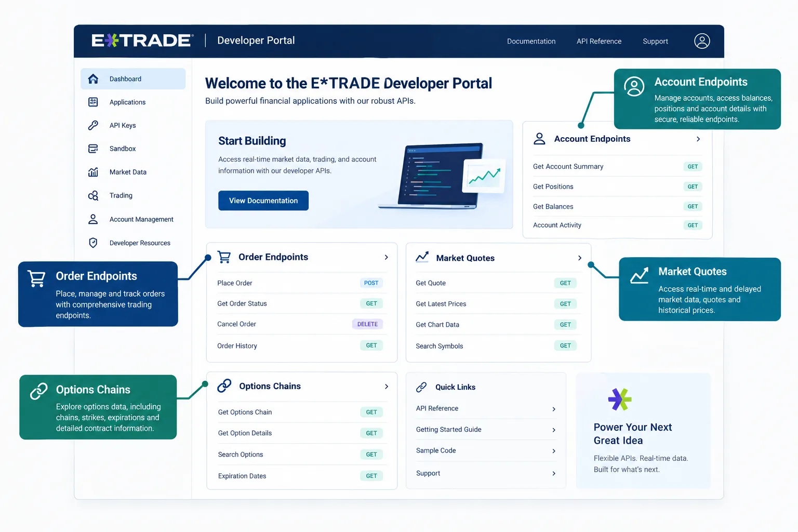This screenshot has width=798, height=532.
Task: Expand the Market Quotes card chevron
Action: click(580, 258)
